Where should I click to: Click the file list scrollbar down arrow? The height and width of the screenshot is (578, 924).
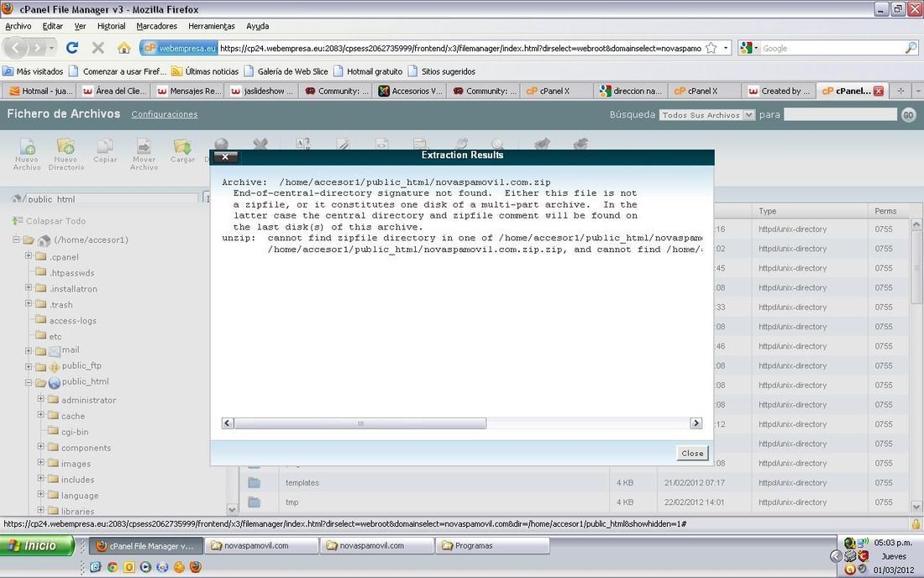coord(916,506)
